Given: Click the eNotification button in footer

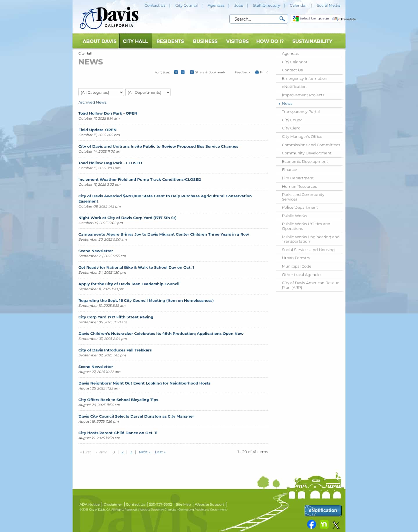Looking at the screenshot, I should tap(323, 511).
